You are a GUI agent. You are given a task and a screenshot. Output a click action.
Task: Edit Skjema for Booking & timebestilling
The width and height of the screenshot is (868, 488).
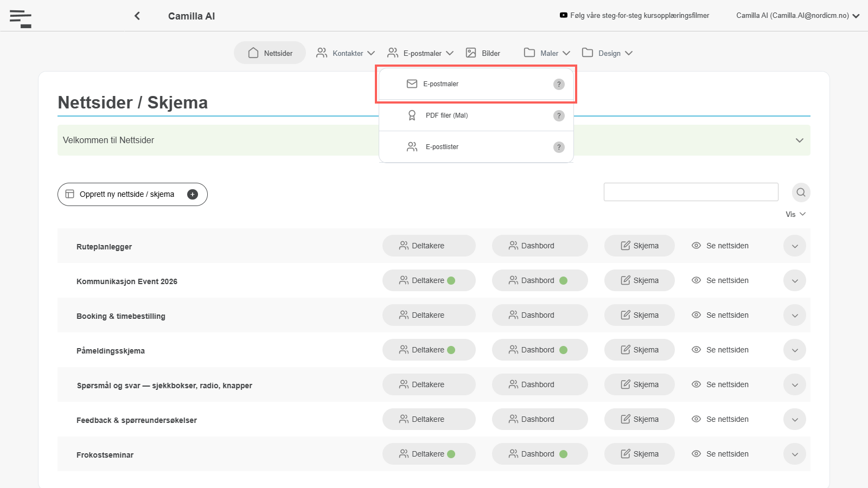640,315
